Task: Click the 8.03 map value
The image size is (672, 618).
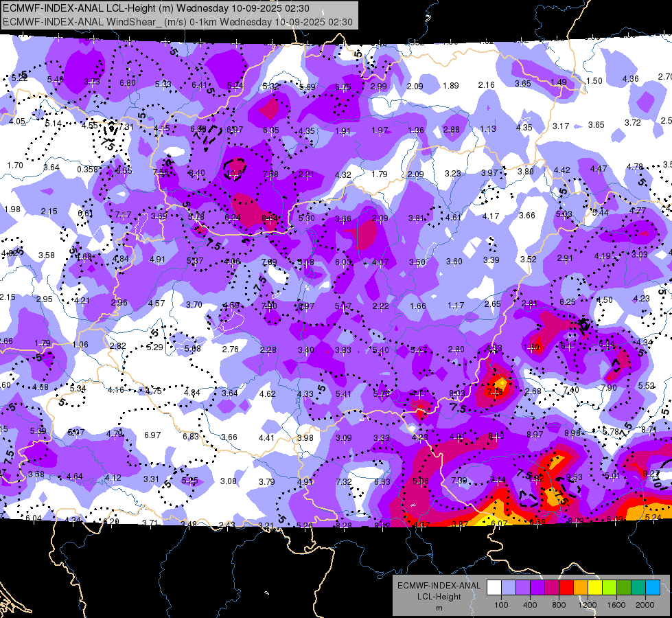Action: [x=457, y=393]
